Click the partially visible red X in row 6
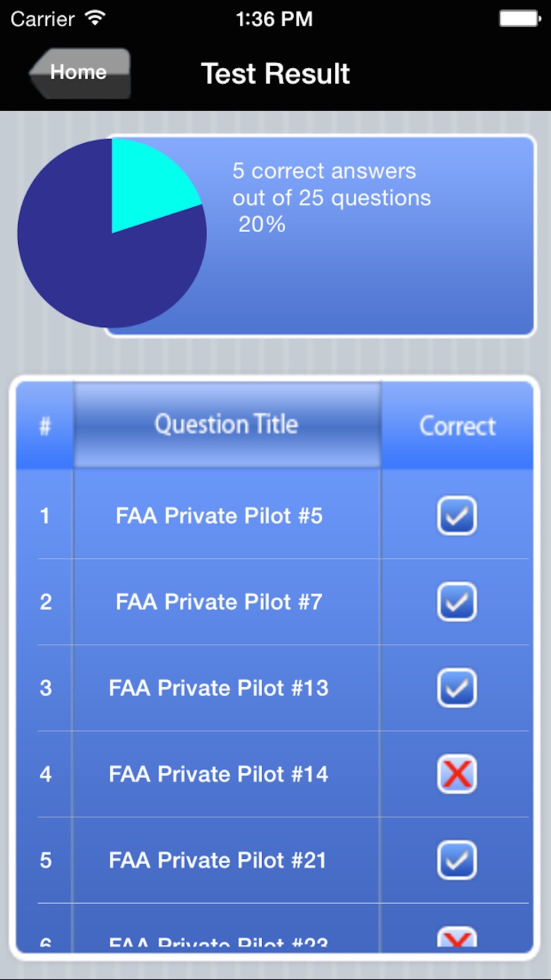Image resolution: width=551 pixels, height=980 pixels. [x=457, y=937]
